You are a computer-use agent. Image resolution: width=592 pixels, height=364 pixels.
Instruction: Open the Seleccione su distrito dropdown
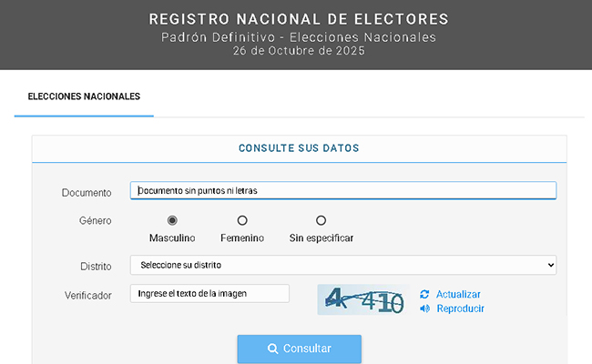point(343,265)
